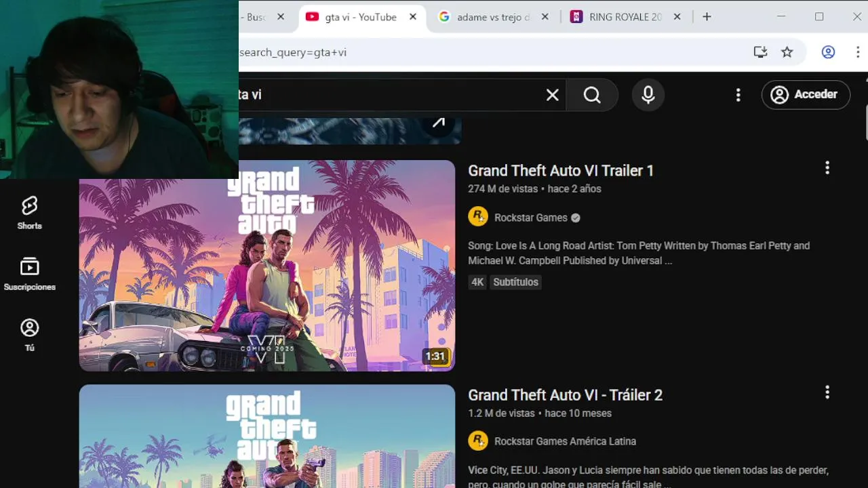Viewport: 868px width, 488px height.
Task: Open the Tú sidebar item
Action: click(x=29, y=335)
